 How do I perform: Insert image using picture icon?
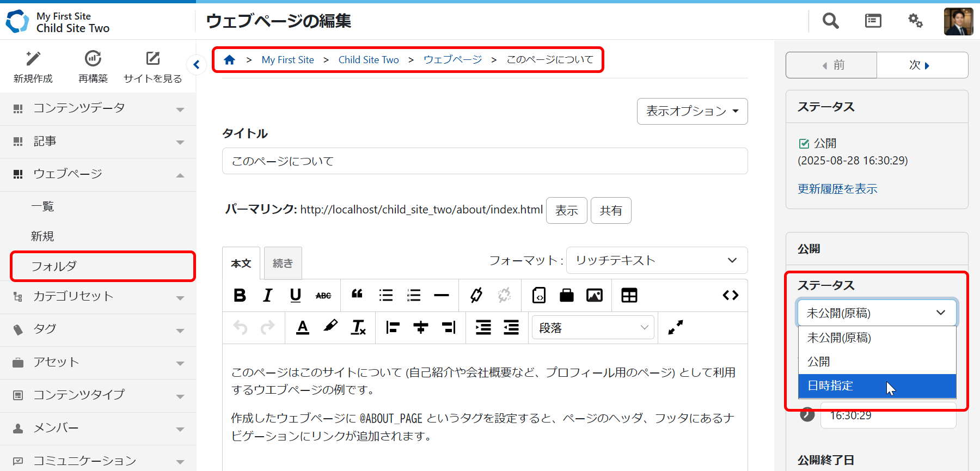coord(594,295)
